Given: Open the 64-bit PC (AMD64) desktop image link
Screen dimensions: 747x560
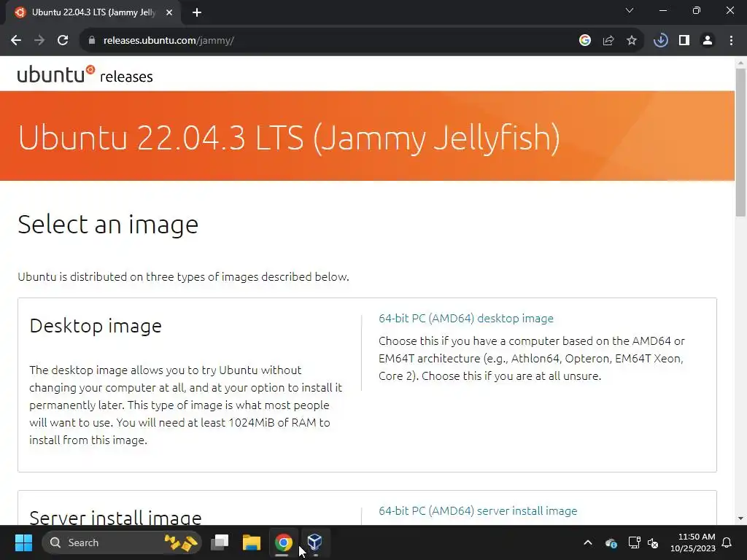Looking at the screenshot, I should pyautogui.click(x=466, y=318).
